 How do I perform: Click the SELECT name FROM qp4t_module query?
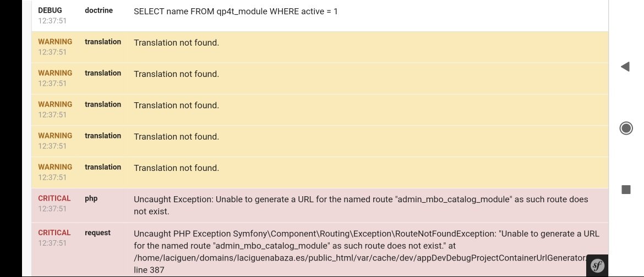point(236,11)
